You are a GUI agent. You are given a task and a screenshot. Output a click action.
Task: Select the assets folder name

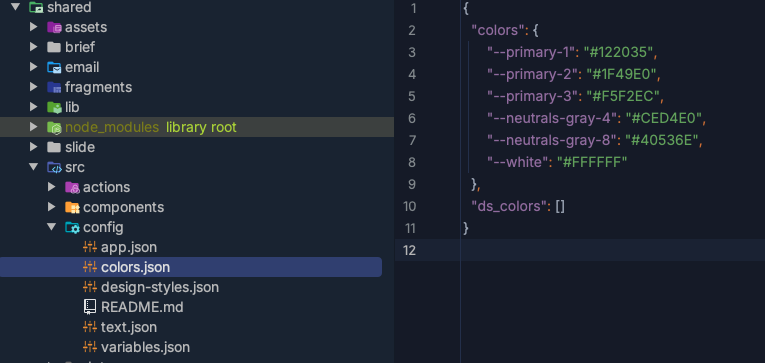pyautogui.click(x=86, y=27)
